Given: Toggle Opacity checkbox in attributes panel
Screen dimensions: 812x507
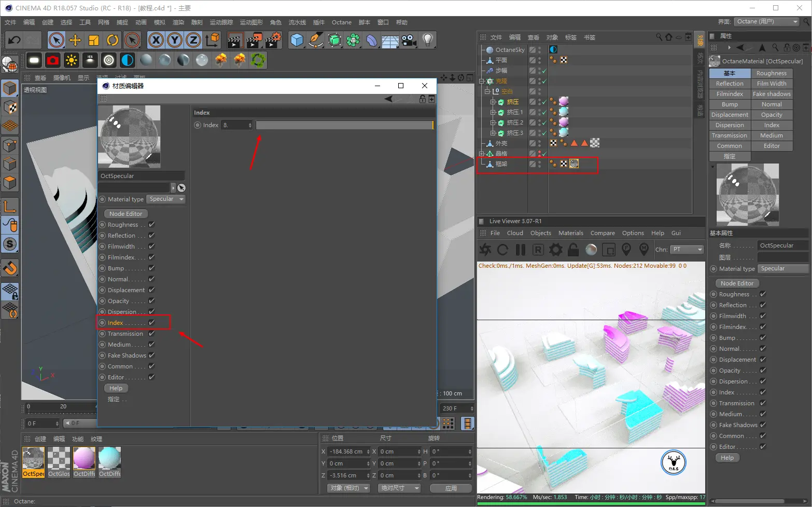Looking at the screenshot, I should pyautogui.click(x=763, y=371).
